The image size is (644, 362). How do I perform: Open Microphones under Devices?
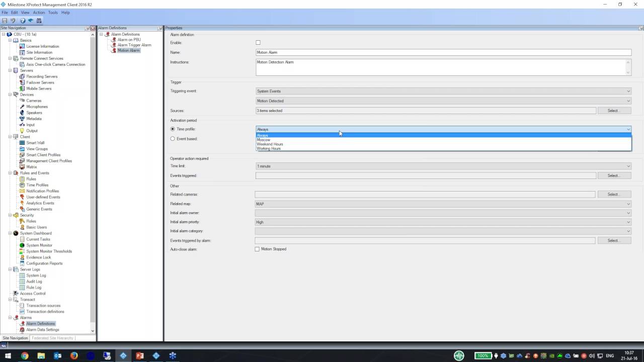[x=37, y=107]
